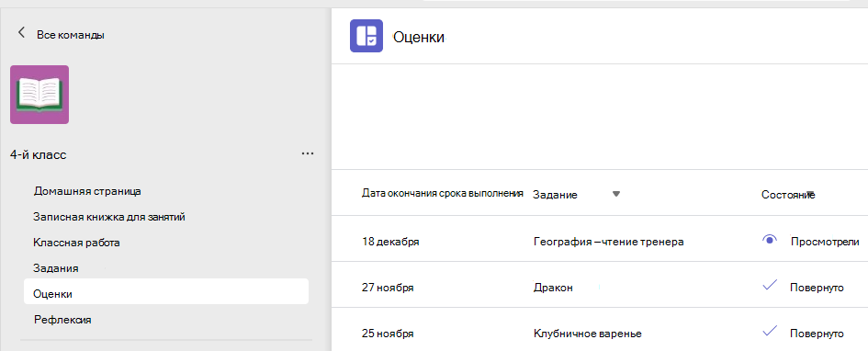This screenshot has height=351, width=868.
Task: Open more options for 4-й класс
Action: tap(308, 153)
